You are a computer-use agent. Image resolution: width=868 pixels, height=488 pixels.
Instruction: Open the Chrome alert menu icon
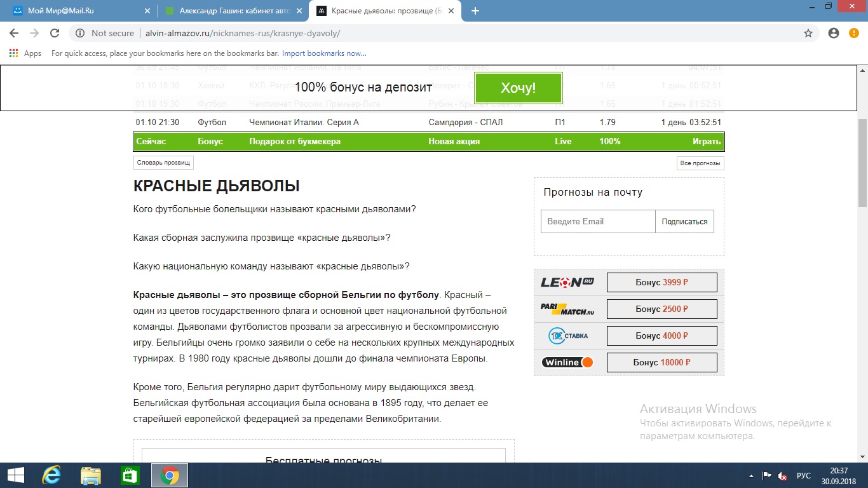pos(853,33)
